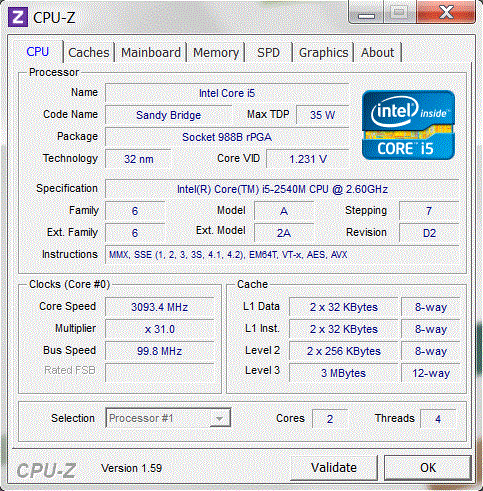This screenshot has width=483, height=491.
Task: Select the CPU tab
Action: coord(38,52)
